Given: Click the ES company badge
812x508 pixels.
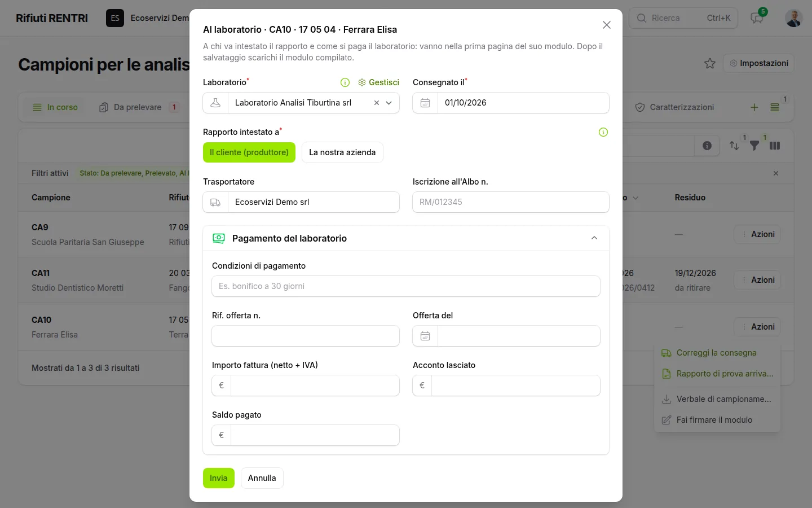Looking at the screenshot, I should point(115,18).
